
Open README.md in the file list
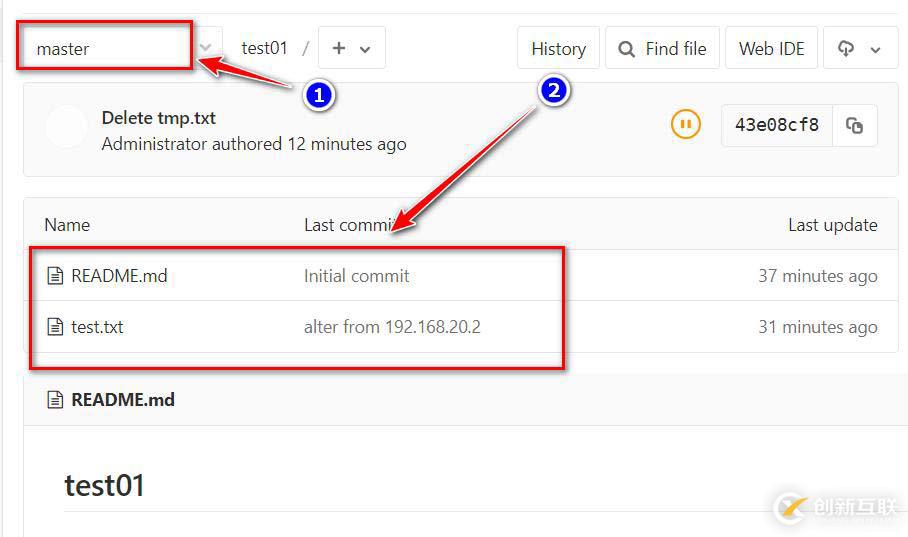tap(119, 276)
